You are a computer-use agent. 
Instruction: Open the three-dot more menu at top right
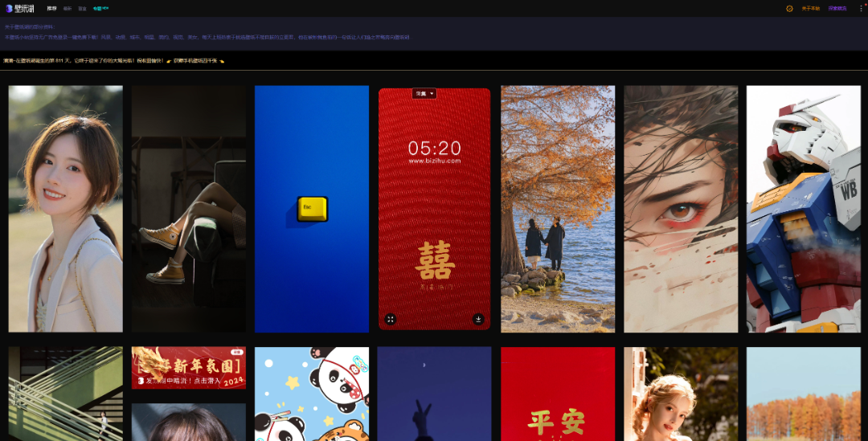(861, 8)
